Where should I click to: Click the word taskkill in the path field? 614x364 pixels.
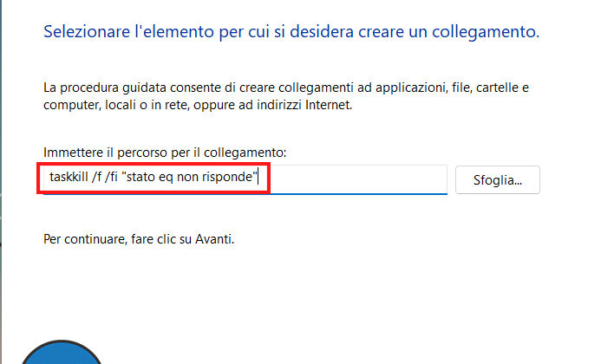tap(69, 179)
